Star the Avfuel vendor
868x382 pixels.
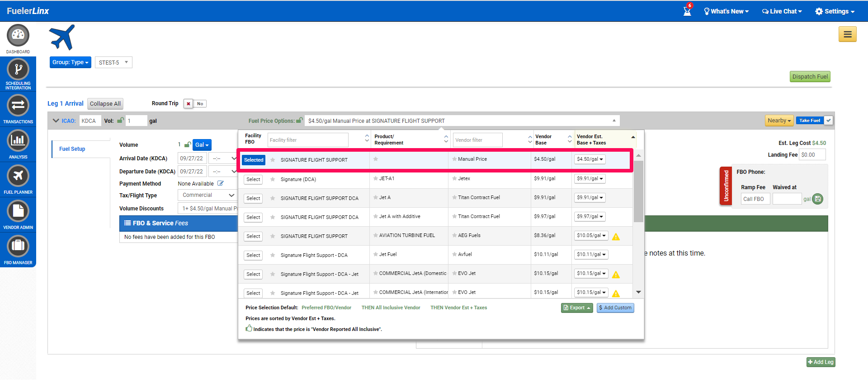[x=454, y=254]
